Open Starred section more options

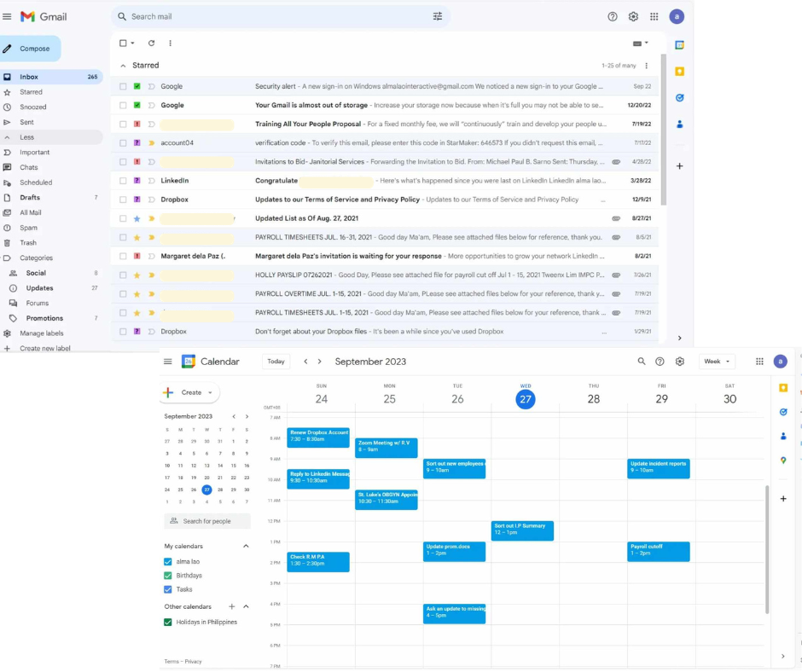click(x=647, y=66)
